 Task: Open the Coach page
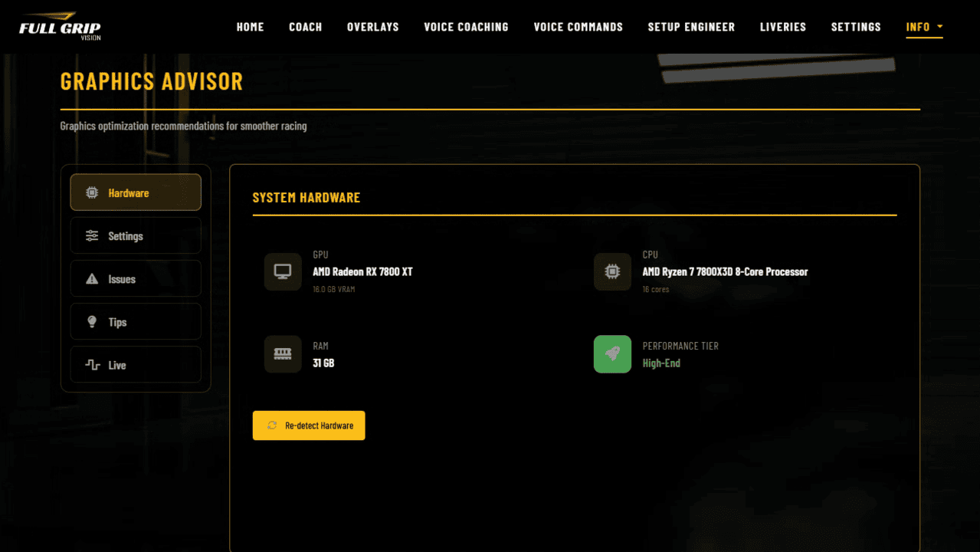305,27
